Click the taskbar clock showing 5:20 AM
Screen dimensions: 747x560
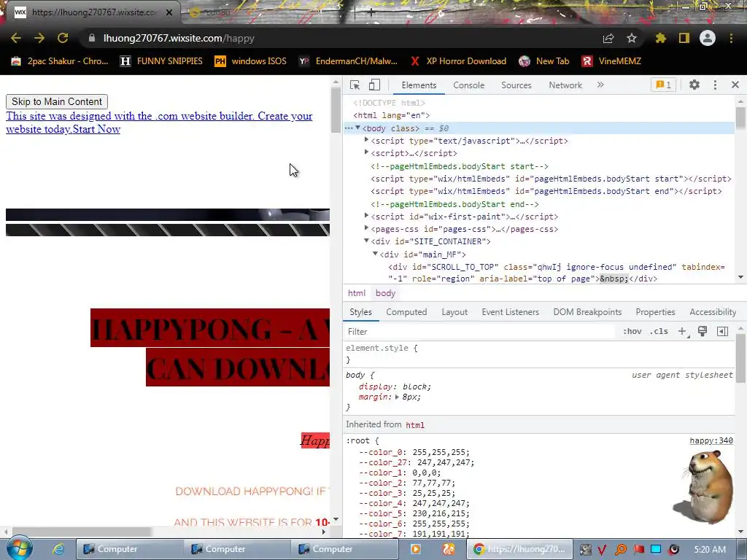pos(710,550)
